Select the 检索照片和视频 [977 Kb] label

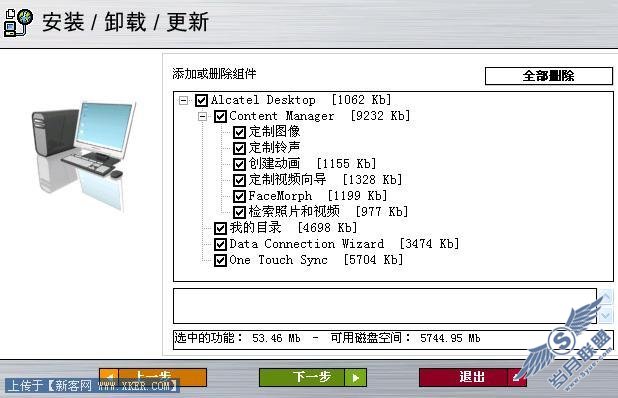(328, 212)
